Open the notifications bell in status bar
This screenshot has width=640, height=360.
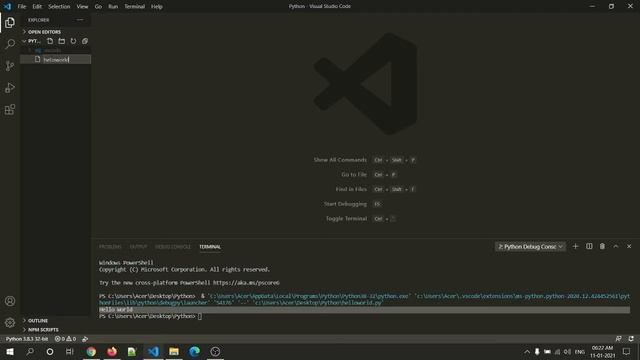coord(631,339)
